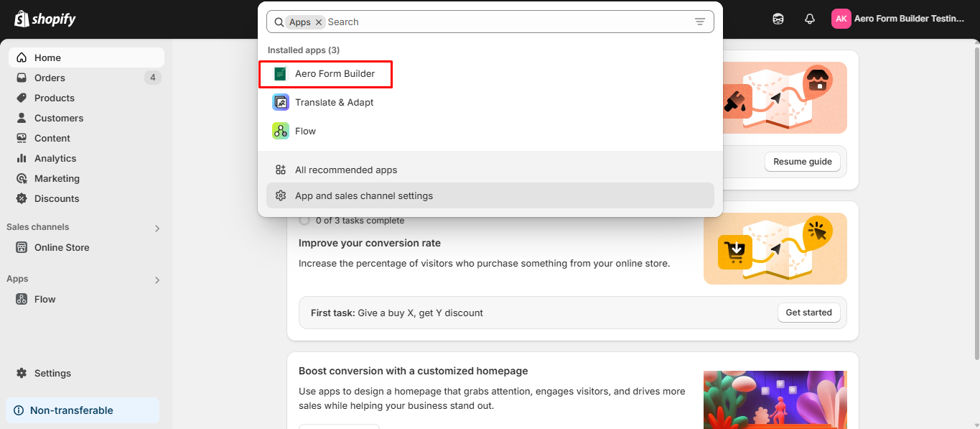Click the Flow icon in search results
The width and height of the screenshot is (980, 429).
point(281,131)
